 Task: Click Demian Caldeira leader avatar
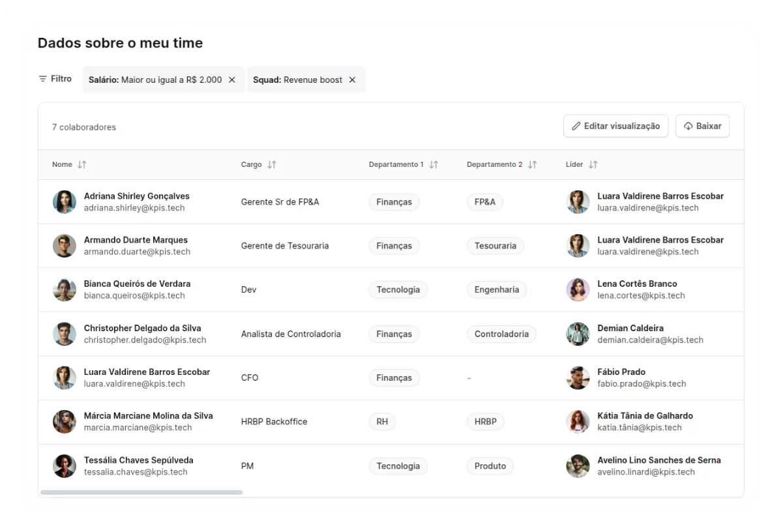pos(578,334)
